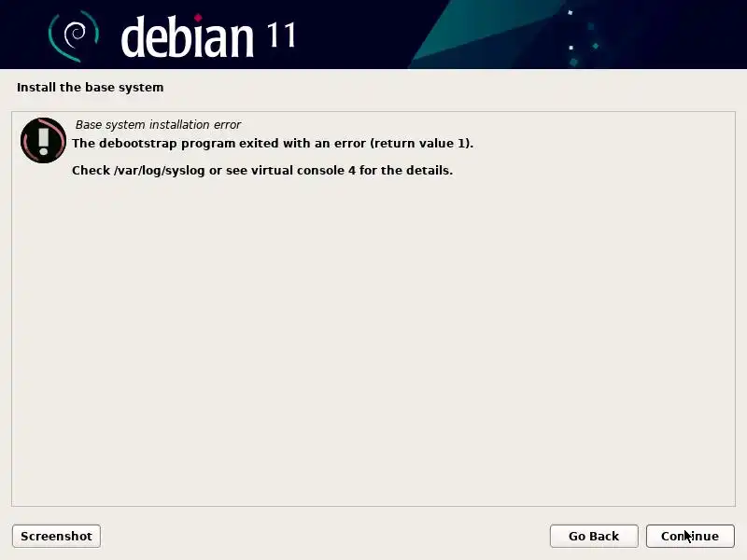Screen dimensions: 747x560
Task: Click the Debian swirl logo
Action: pyautogui.click(x=74, y=35)
